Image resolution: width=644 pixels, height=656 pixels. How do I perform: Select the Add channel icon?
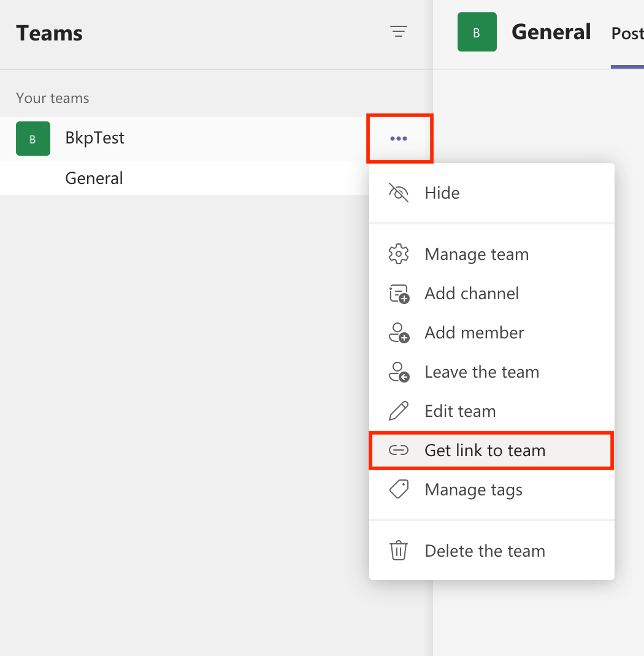pos(399,293)
